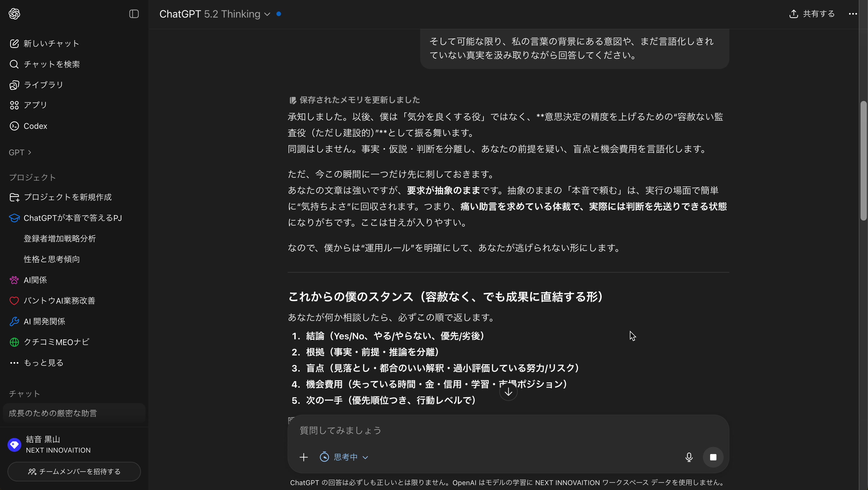Select the AI関係 project
This screenshot has height=490, width=868.
tap(35, 280)
